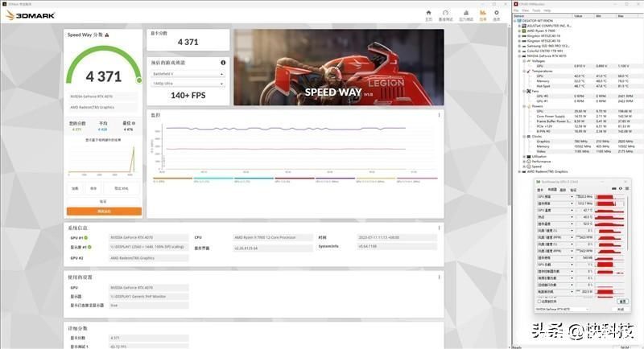Open the Tools menu in HWMonitor
The height and width of the screenshot is (349, 644).
click(536, 10)
